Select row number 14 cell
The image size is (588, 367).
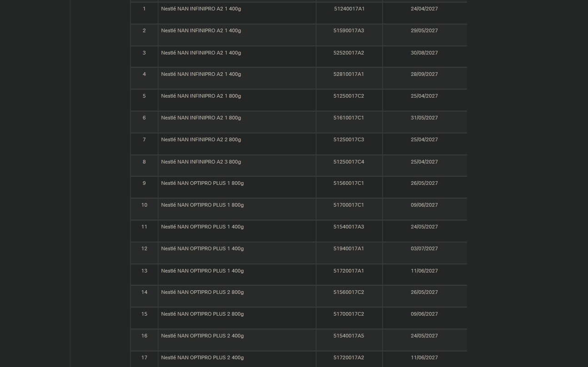144,292
